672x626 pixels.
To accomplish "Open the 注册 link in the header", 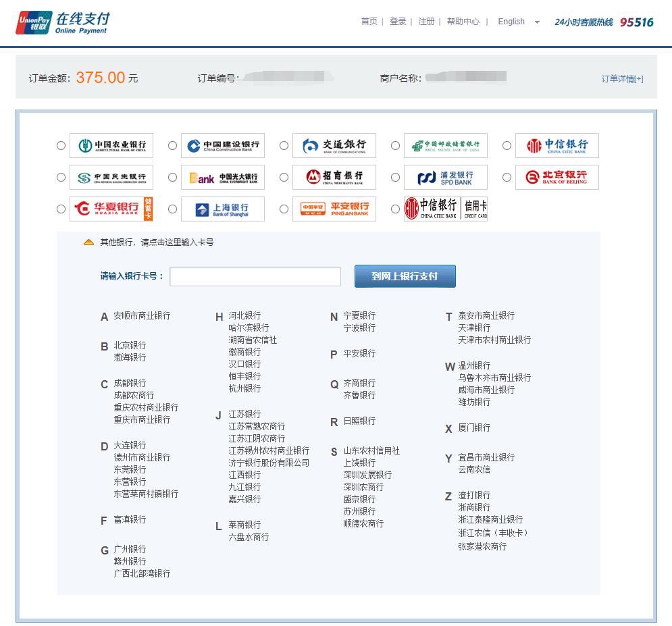I will [x=426, y=22].
